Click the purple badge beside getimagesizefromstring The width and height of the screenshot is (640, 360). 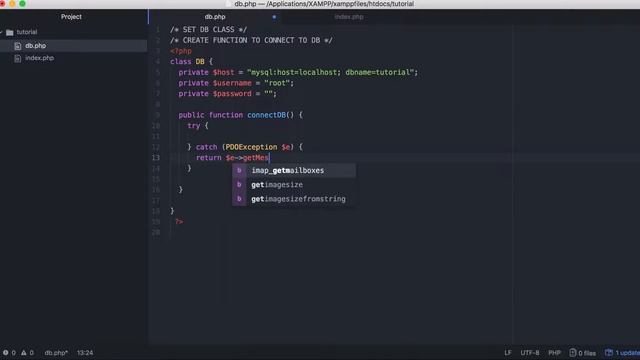(x=239, y=199)
